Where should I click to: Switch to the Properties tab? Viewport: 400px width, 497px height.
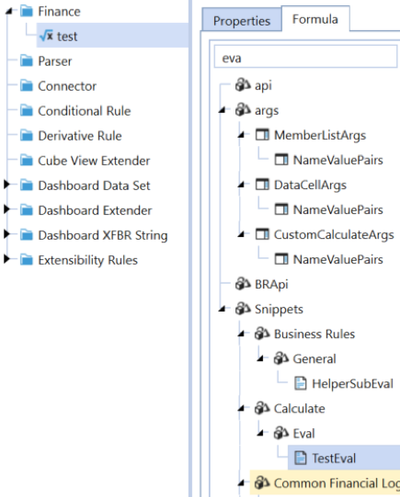tap(242, 21)
